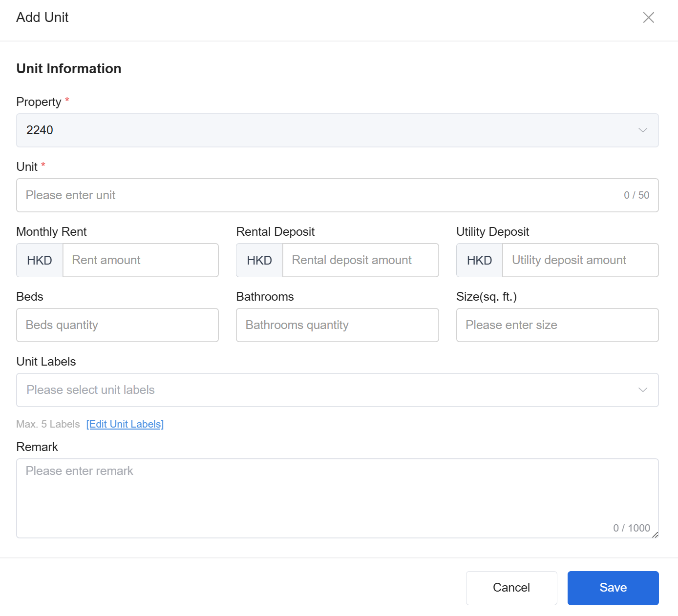Viewport: 678px width, 616px height.
Task: Click the Utility deposit amount field
Action: (580, 260)
